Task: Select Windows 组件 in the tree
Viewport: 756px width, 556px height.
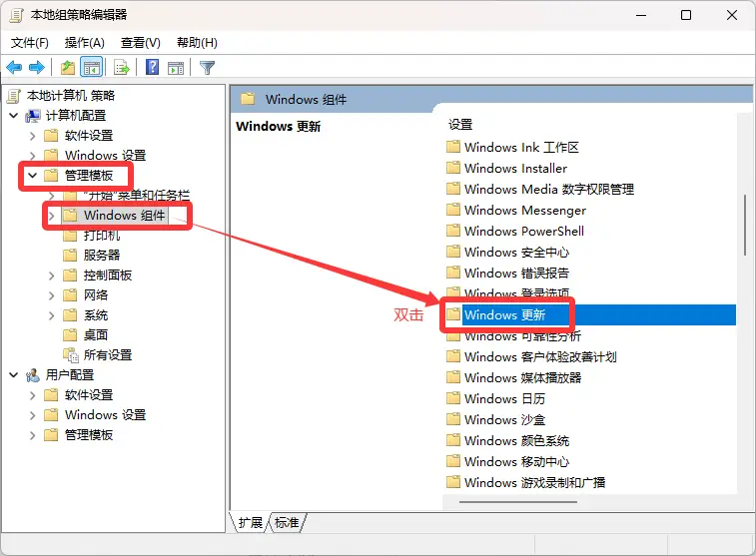Action: [x=125, y=216]
